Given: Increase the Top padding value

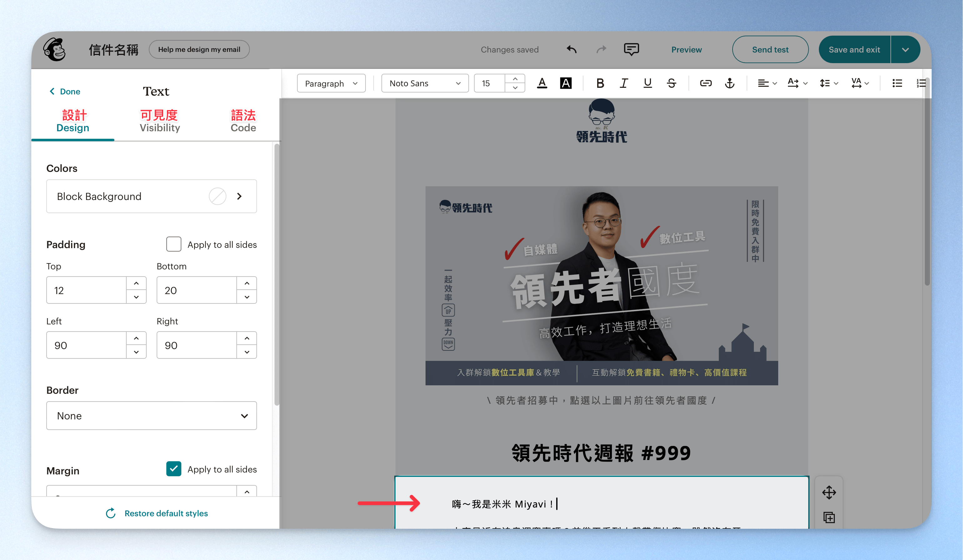Looking at the screenshot, I should tap(136, 283).
